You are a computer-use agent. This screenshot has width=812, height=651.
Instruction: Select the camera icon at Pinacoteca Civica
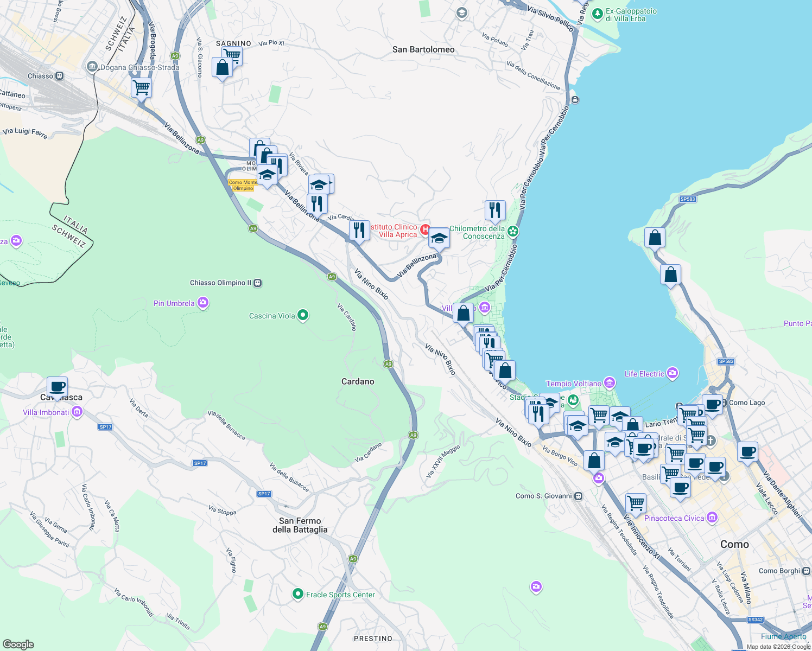click(x=712, y=518)
